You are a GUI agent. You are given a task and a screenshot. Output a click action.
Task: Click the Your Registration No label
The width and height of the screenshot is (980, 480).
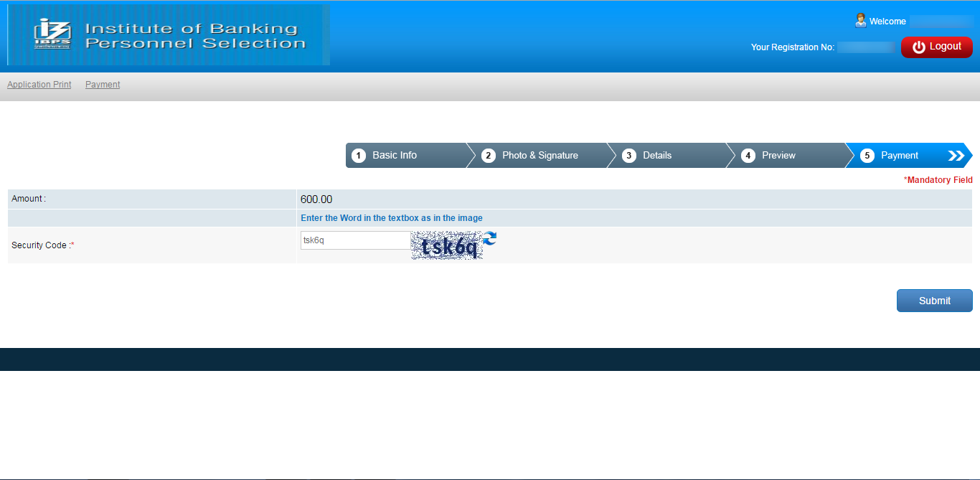[x=792, y=47]
